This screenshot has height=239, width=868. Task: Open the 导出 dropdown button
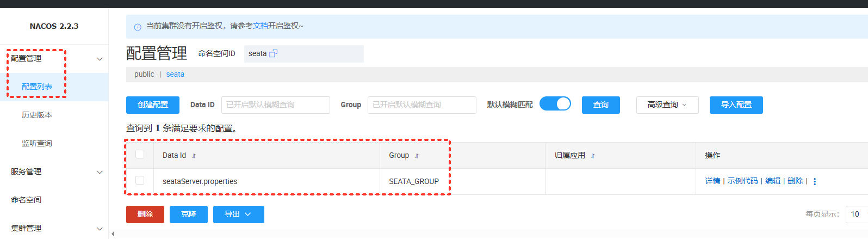pos(238,215)
